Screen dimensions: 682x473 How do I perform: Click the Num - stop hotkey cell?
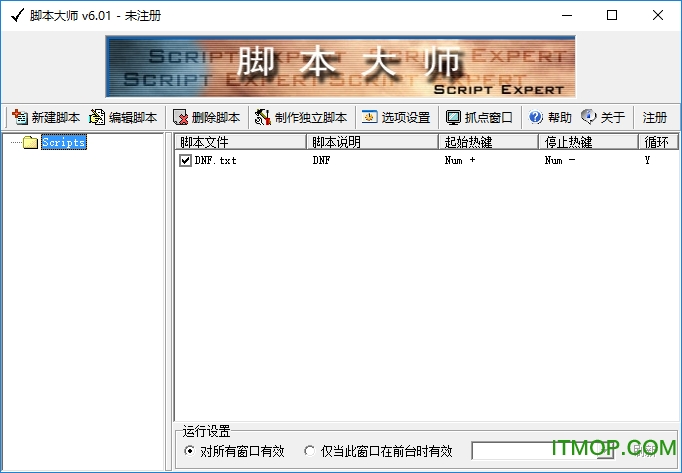(x=560, y=161)
